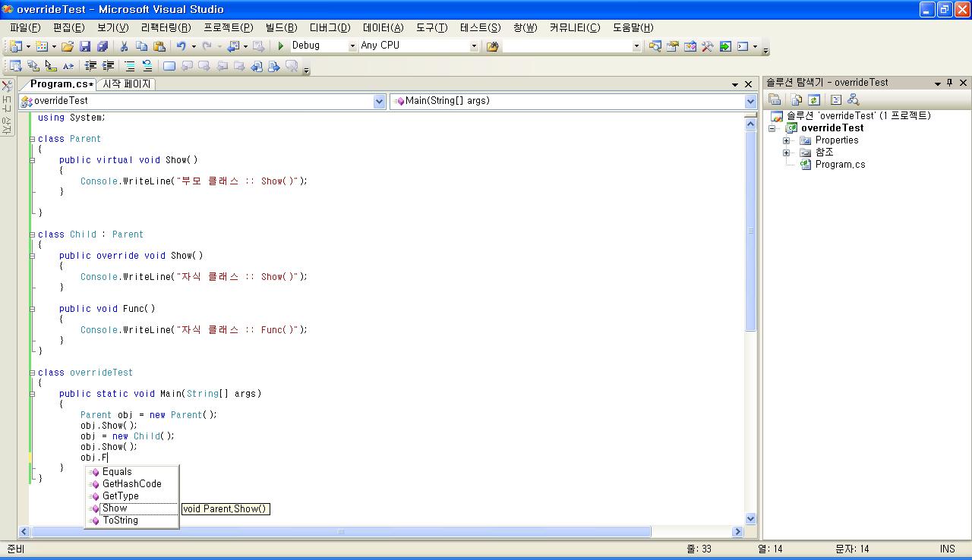Open the Main(String[] args) member dropdown
Screen dimensions: 972x560
tap(750, 101)
